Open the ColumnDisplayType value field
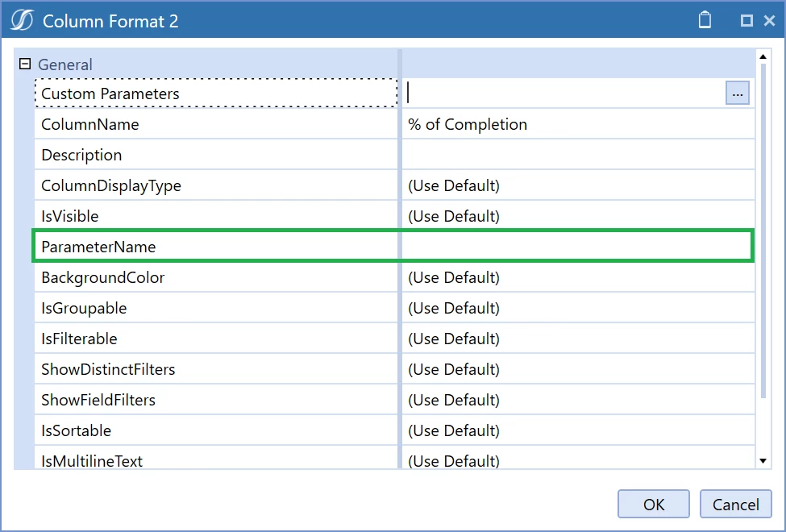This screenshot has width=786, height=532. click(578, 185)
